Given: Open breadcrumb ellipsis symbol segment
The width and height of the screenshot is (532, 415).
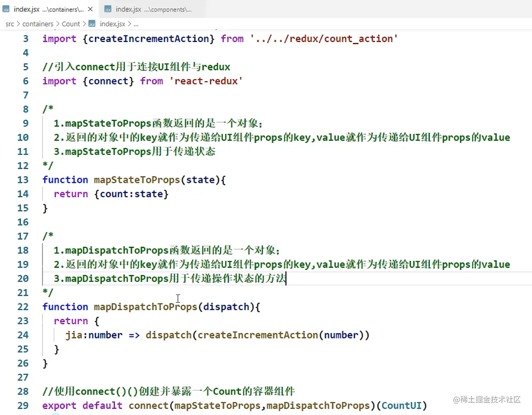Looking at the screenshot, I should (136, 24).
